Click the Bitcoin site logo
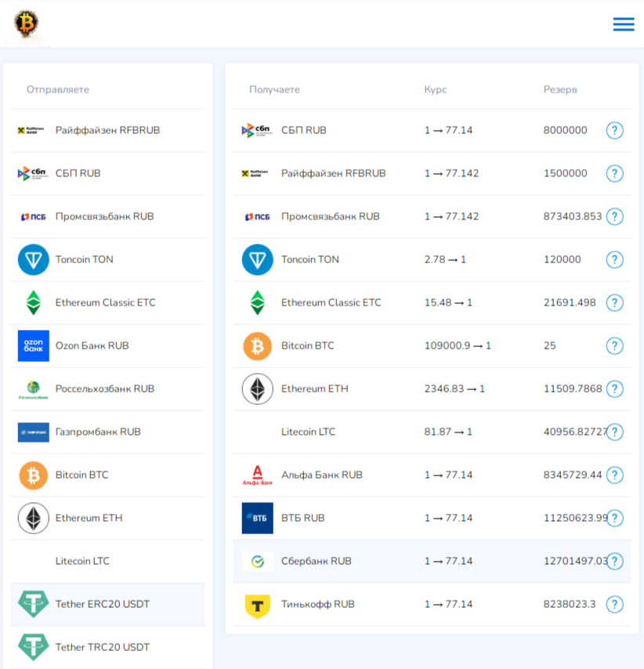The width and height of the screenshot is (644, 669). tap(27, 23)
